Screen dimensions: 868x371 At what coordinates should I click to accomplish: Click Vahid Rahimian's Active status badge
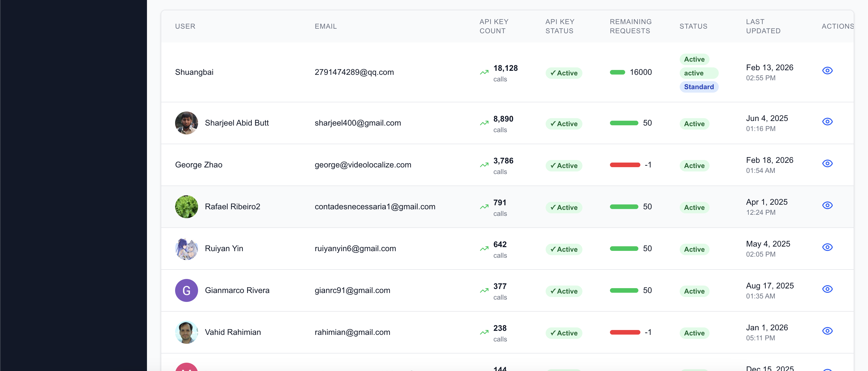coord(694,333)
